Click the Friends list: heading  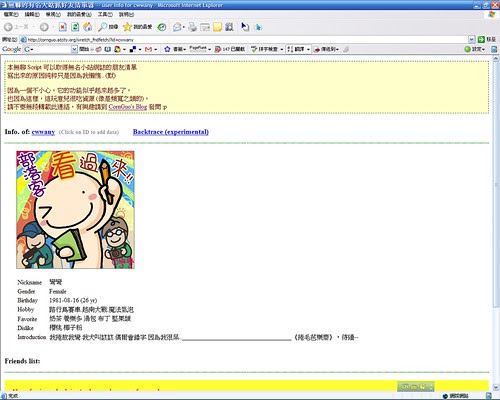[x=22, y=361]
